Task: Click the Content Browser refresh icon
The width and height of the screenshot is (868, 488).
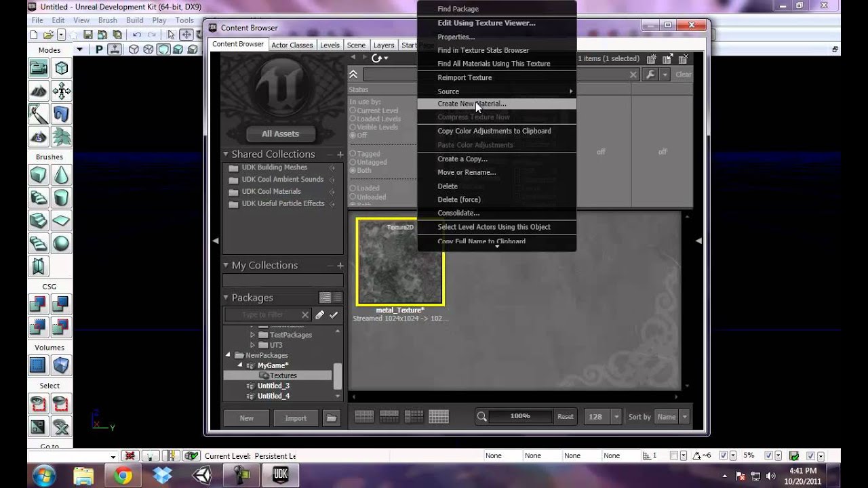Action: point(376,58)
